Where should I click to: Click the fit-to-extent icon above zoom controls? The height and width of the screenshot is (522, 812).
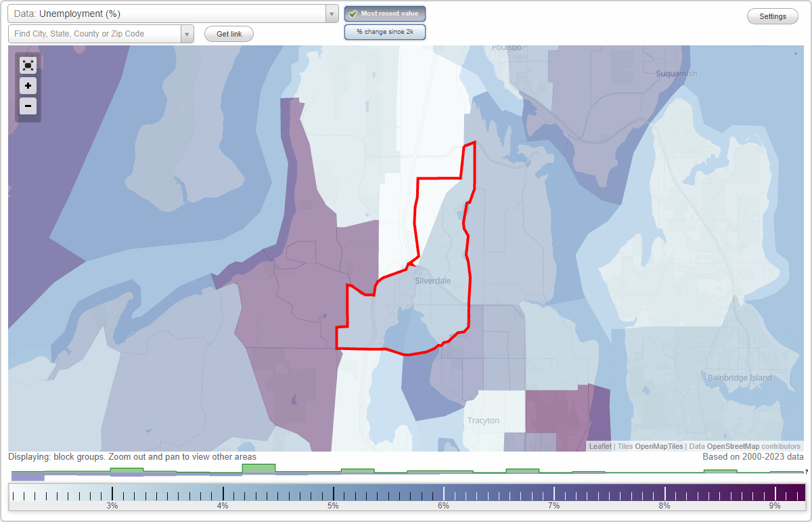28,65
